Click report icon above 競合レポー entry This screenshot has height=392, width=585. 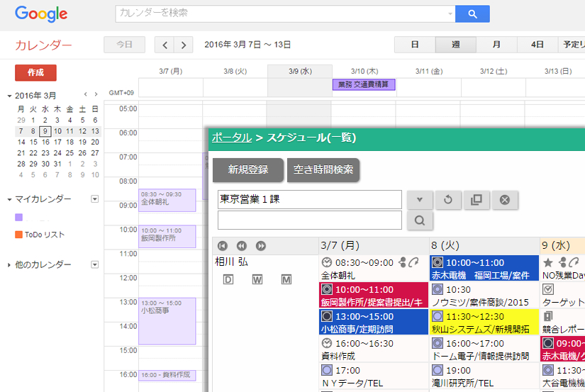547,316
